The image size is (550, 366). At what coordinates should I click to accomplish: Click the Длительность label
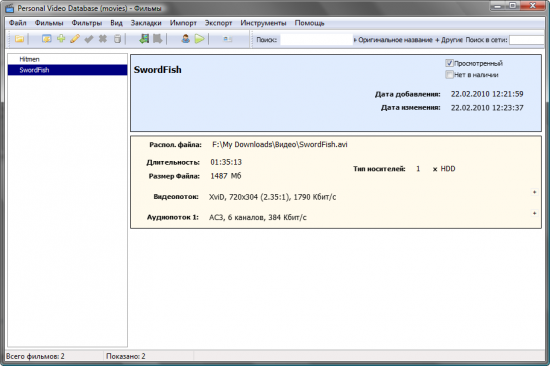point(173,162)
